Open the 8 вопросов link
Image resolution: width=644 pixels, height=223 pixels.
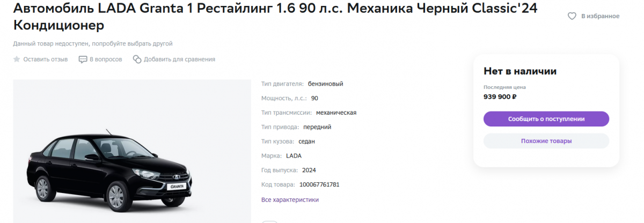106,59
